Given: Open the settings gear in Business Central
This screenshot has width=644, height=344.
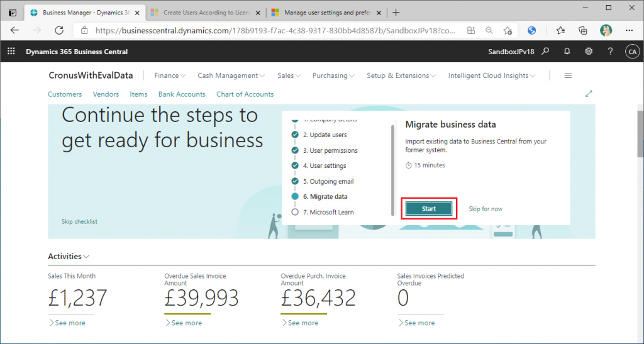Looking at the screenshot, I should (x=589, y=52).
